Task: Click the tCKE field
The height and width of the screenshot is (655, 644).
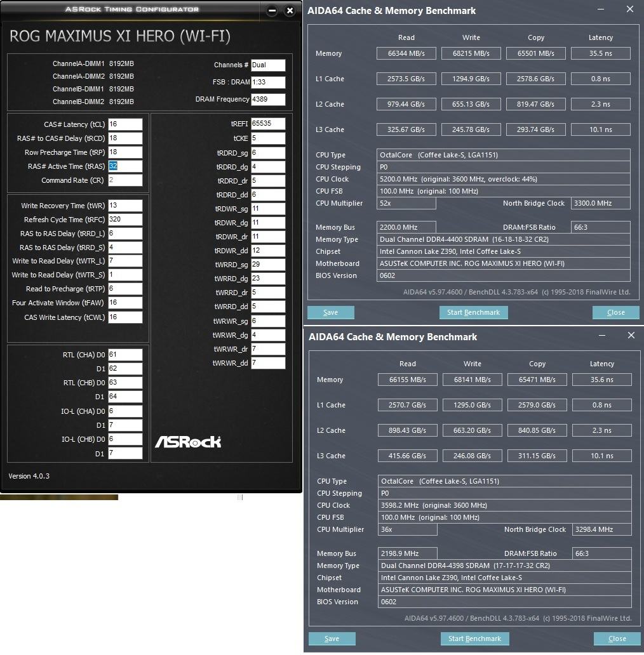Action: tap(268, 138)
